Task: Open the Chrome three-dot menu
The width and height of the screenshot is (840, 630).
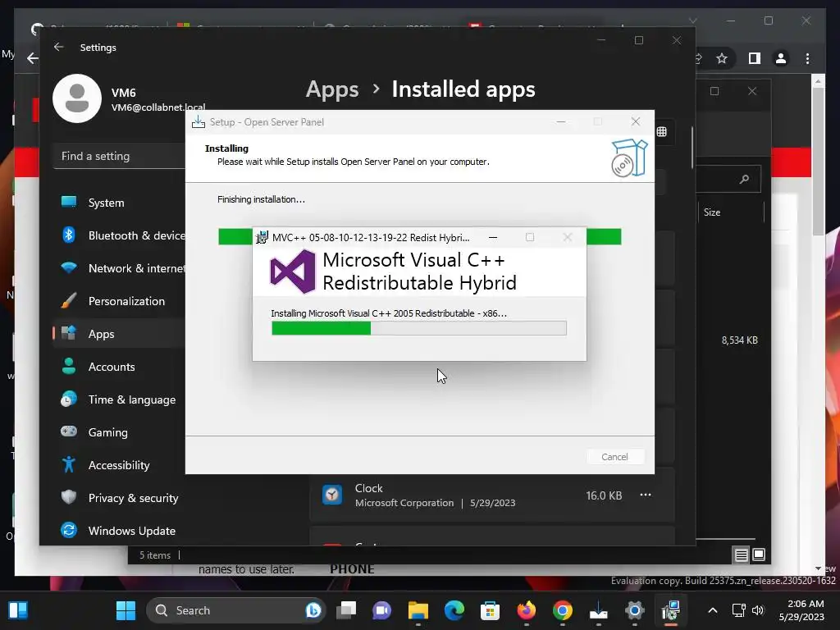Action: [x=808, y=58]
